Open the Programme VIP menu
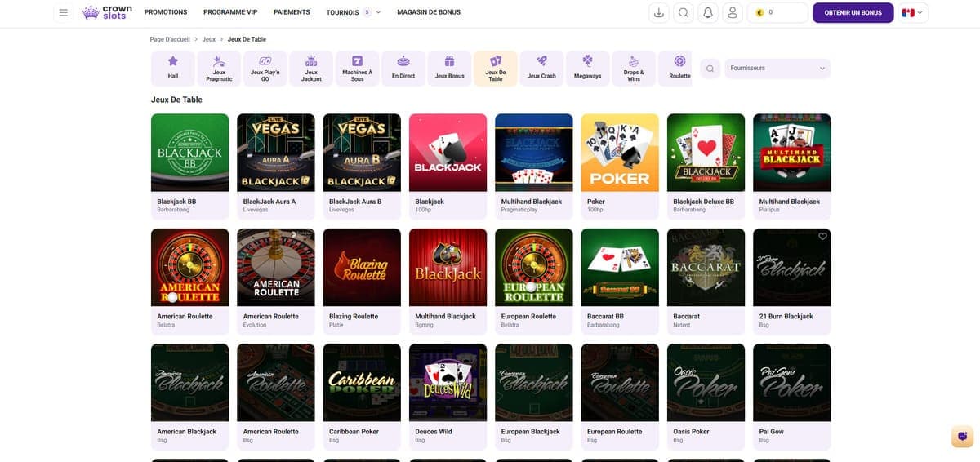980x462 pixels. [x=230, y=12]
